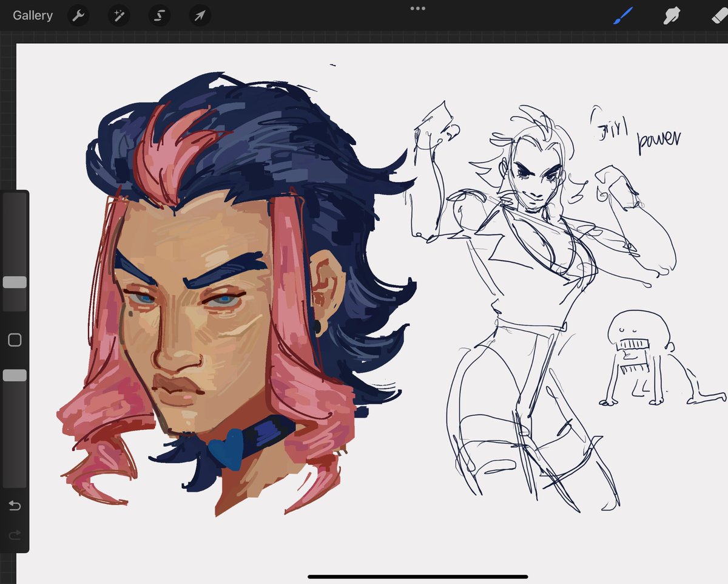Undo the last stroke

point(15,506)
